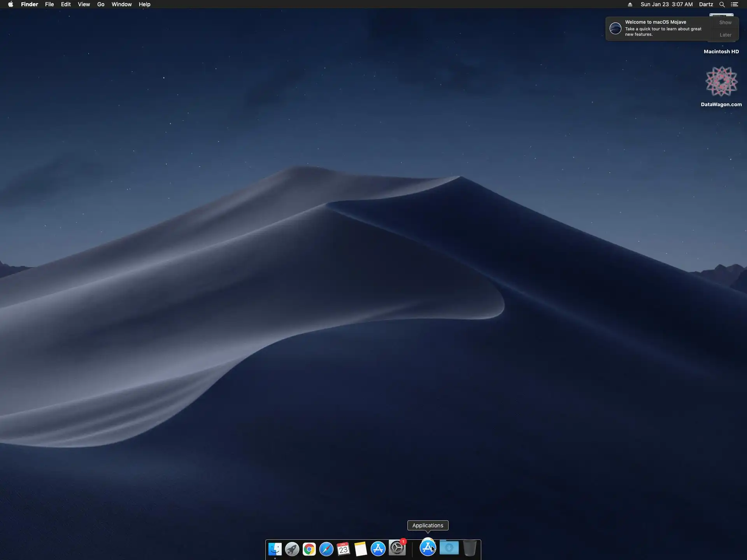Click the Show button on Mojave notification
The image size is (747, 560).
click(725, 23)
